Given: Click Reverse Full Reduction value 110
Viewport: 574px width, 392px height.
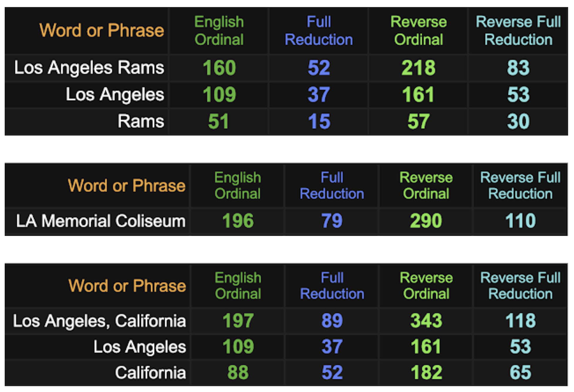Looking at the screenshot, I should pos(520,221).
